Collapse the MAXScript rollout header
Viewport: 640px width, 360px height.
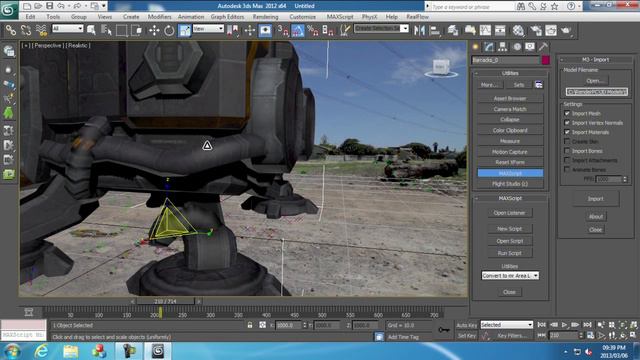point(510,198)
